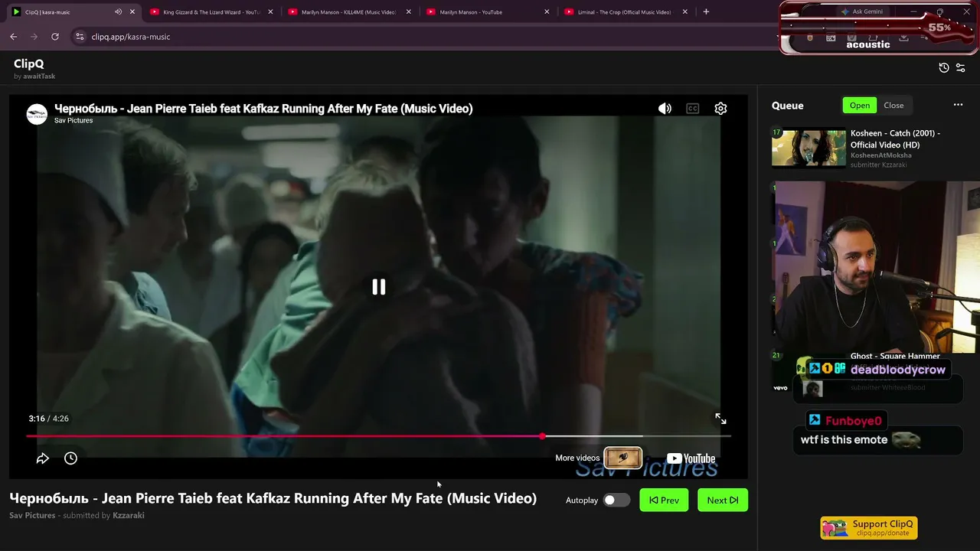Viewport: 980px width, 551px height.
Task: Reload the ClipQ page
Action: (x=55, y=37)
